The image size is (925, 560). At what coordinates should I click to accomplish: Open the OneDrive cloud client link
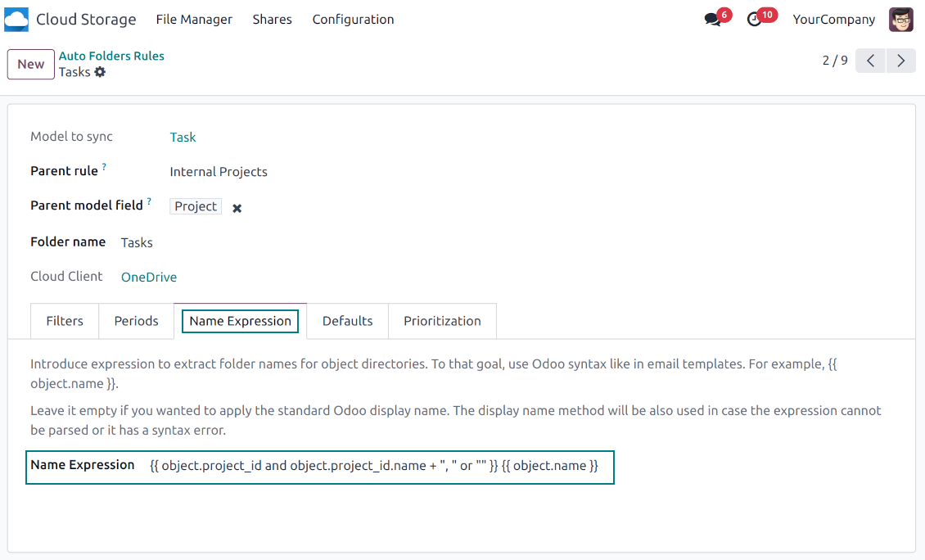[x=149, y=278]
